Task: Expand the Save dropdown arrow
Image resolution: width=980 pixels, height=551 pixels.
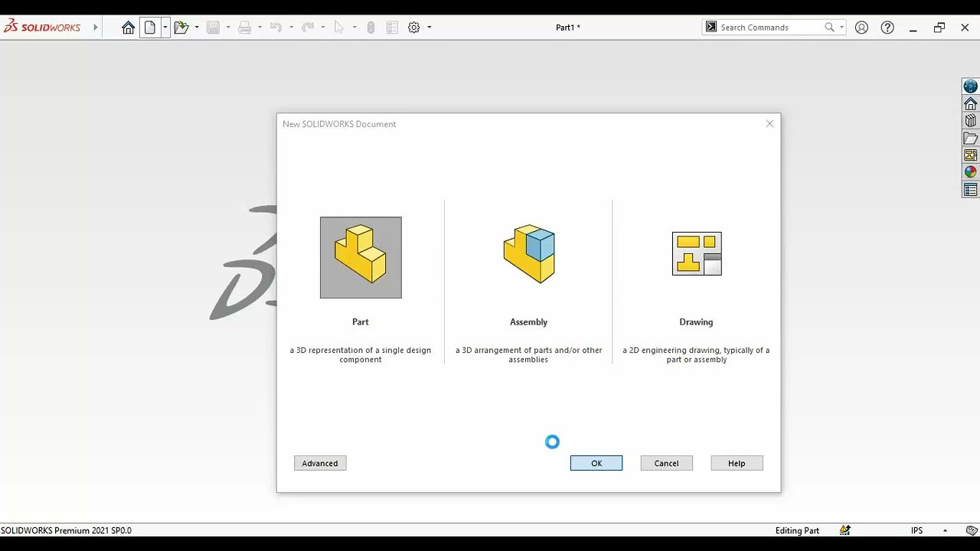Action: 228,28
